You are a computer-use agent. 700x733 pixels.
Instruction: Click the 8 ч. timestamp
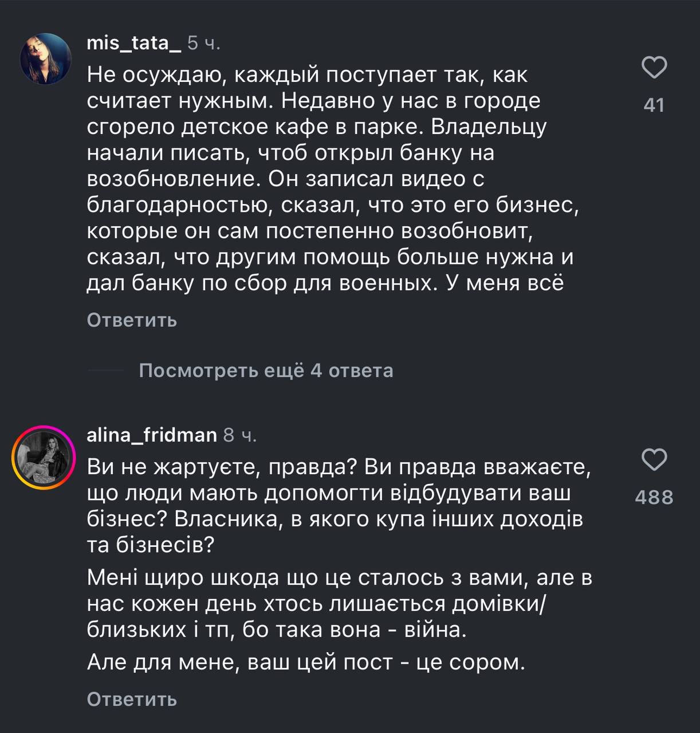coord(240,435)
